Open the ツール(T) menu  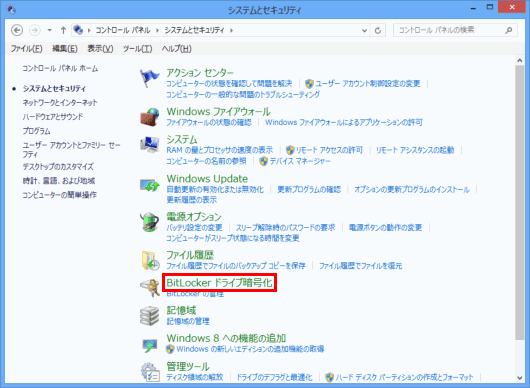click(137, 49)
